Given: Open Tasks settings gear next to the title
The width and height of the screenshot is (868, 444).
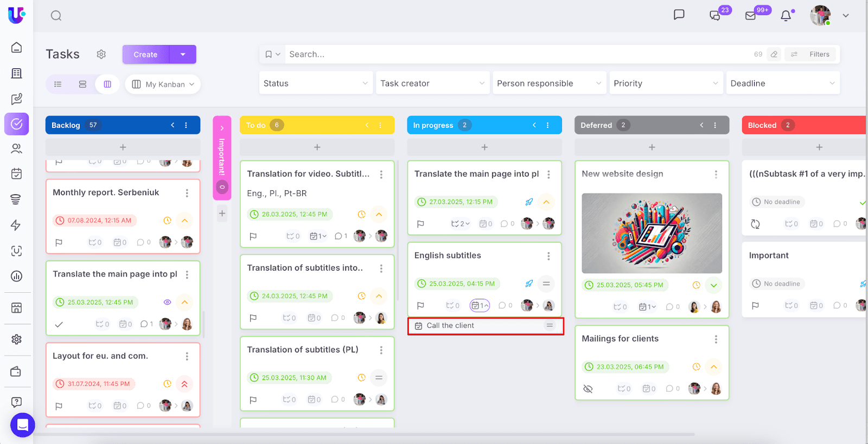Looking at the screenshot, I should point(101,54).
